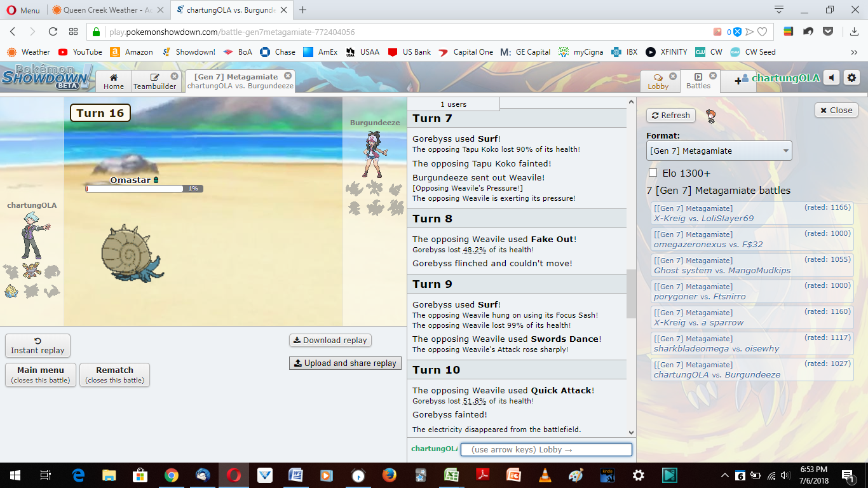Click Upload and share replay
The height and width of the screenshot is (488, 868).
(345, 363)
